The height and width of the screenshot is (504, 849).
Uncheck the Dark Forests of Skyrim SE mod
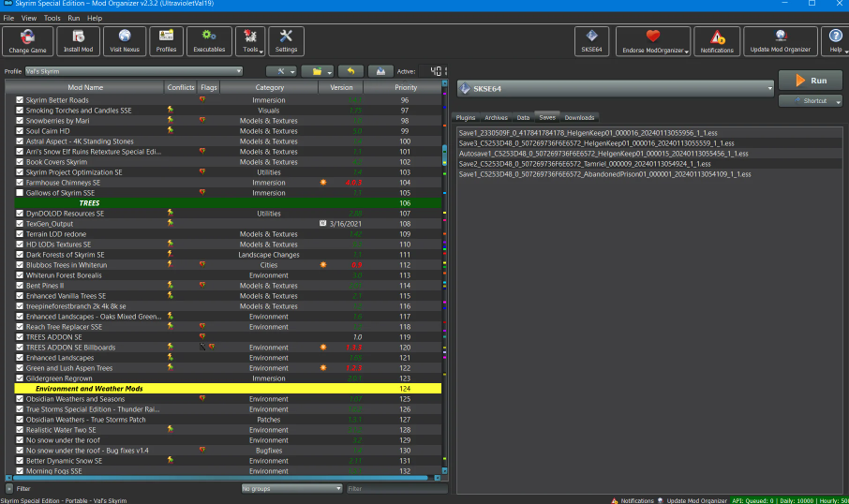(20, 255)
